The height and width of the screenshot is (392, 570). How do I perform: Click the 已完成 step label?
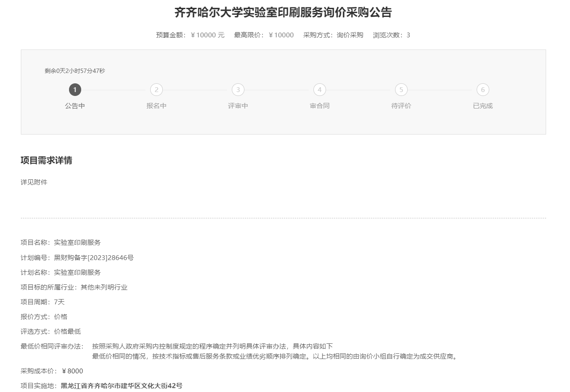483,106
